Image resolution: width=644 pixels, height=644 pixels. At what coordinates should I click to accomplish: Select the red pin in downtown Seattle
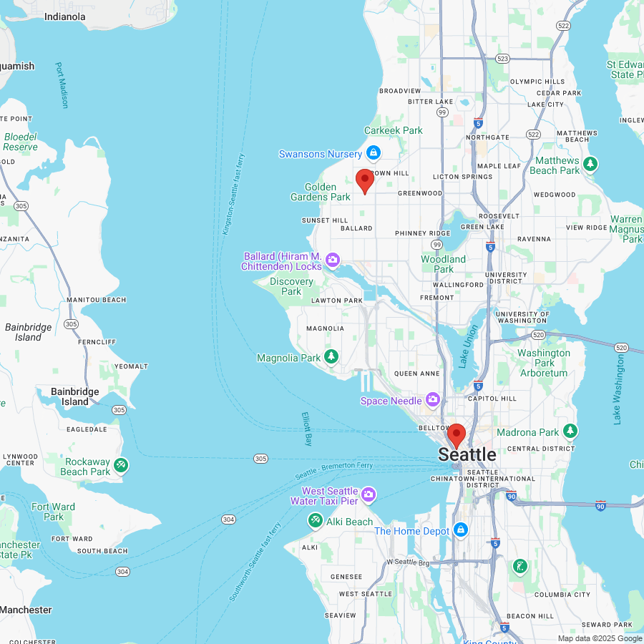pyautogui.click(x=456, y=436)
